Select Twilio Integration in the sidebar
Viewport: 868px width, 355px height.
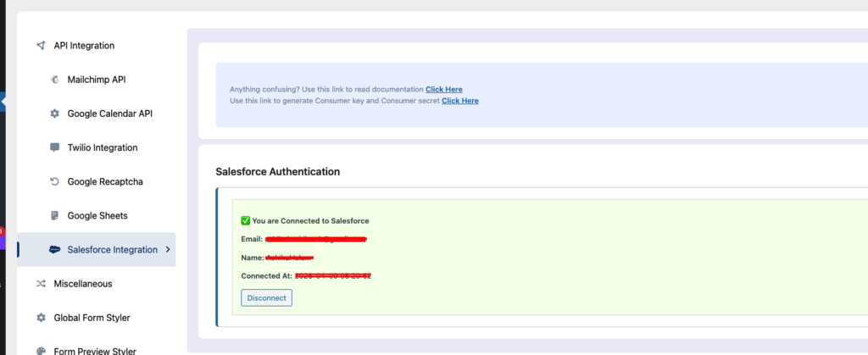point(102,147)
